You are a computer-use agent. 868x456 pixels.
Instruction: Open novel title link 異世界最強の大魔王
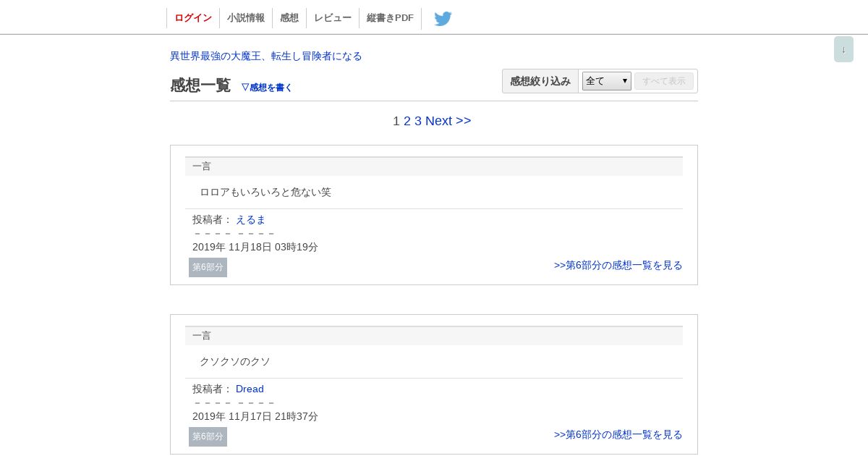[266, 56]
